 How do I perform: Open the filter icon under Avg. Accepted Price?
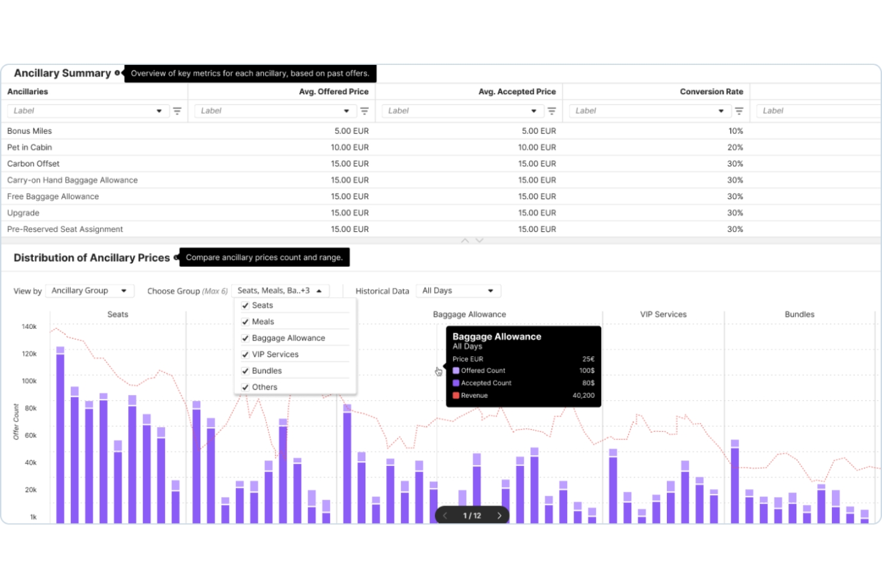coord(552,111)
